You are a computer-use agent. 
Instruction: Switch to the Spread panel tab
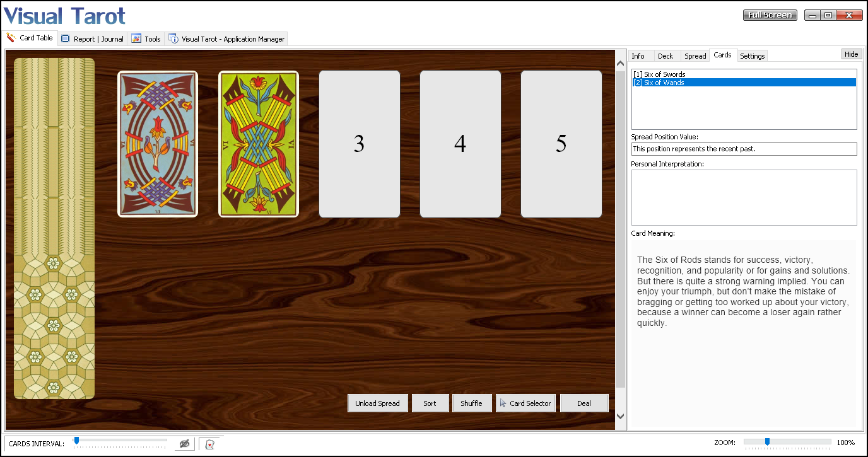695,56
